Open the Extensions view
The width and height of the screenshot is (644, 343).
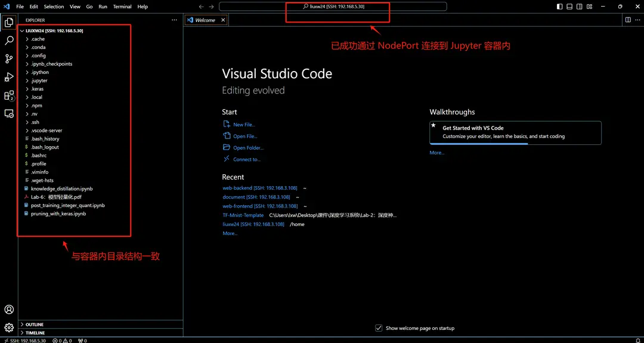pos(8,95)
